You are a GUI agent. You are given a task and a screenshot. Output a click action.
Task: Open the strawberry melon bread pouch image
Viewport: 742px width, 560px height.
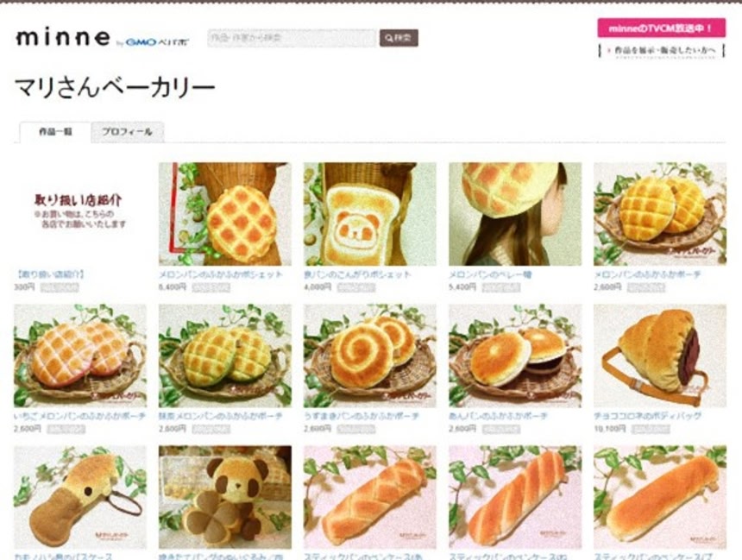(x=80, y=356)
